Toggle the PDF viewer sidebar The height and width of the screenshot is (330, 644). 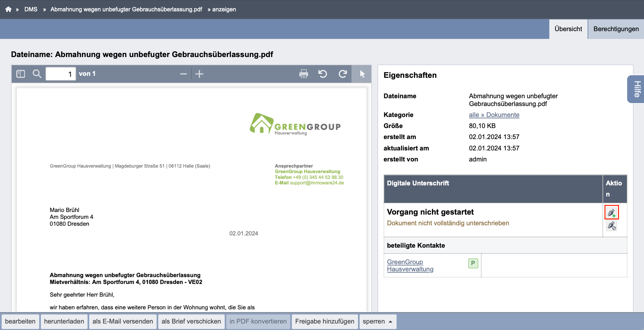click(x=21, y=74)
